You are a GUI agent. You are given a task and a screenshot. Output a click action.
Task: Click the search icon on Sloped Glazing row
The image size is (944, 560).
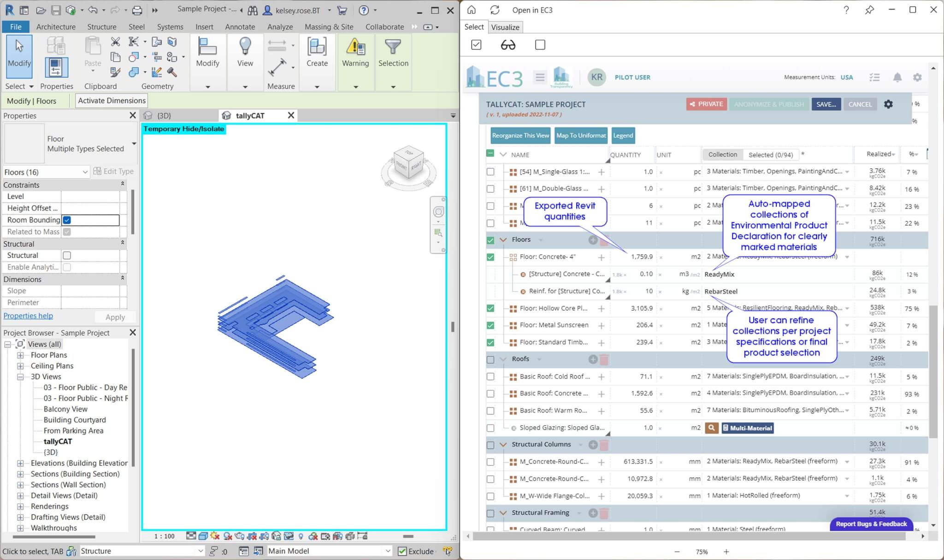pyautogui.click(x=711, y=428)
